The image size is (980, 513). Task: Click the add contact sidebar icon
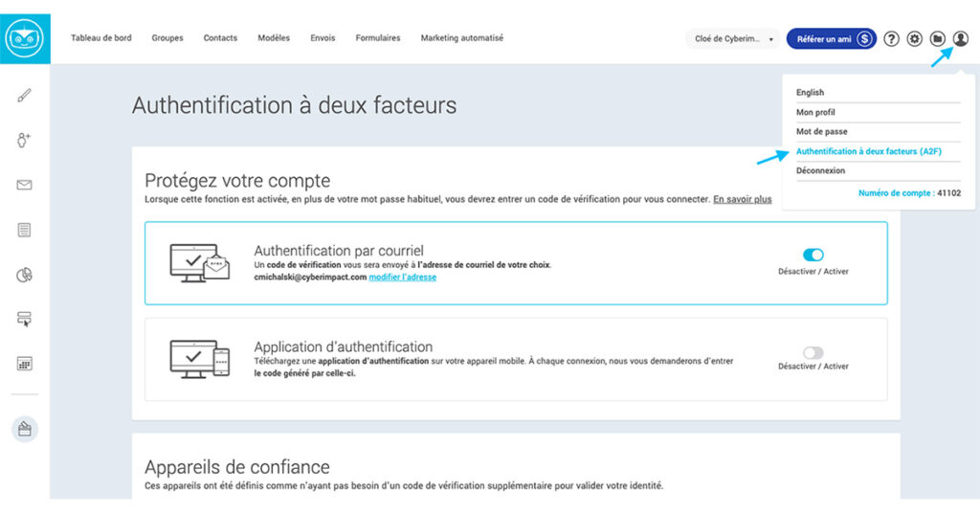pyautogui.click(x=25, y=141)
